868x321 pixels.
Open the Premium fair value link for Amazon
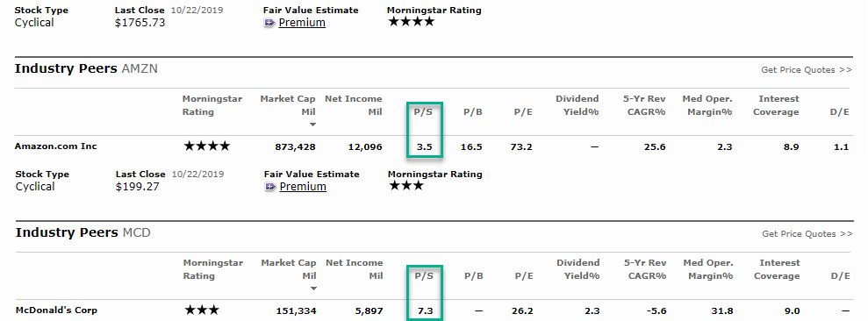[x=302, y=23]
